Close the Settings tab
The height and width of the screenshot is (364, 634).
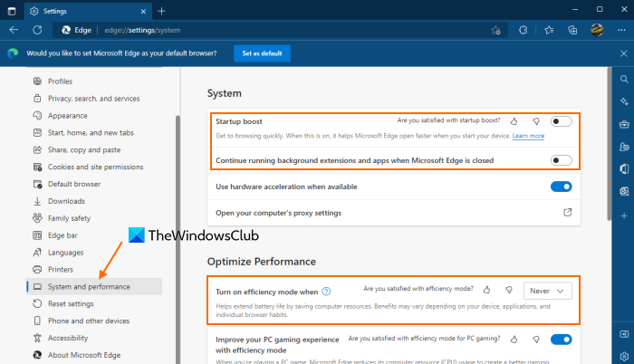tap(143, 12)
